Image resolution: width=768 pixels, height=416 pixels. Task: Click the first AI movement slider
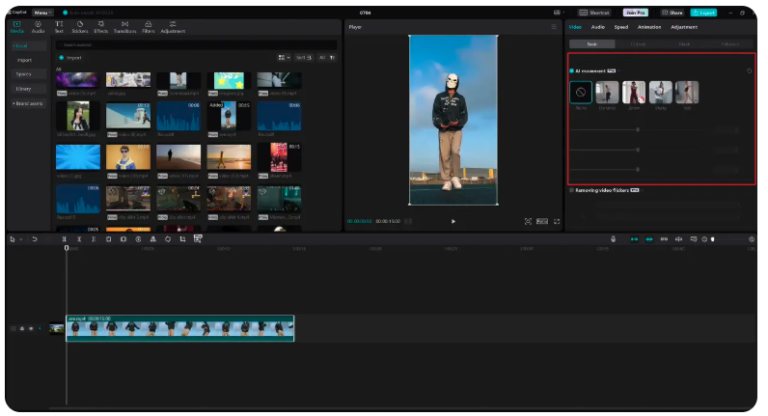tap(638, 129)
